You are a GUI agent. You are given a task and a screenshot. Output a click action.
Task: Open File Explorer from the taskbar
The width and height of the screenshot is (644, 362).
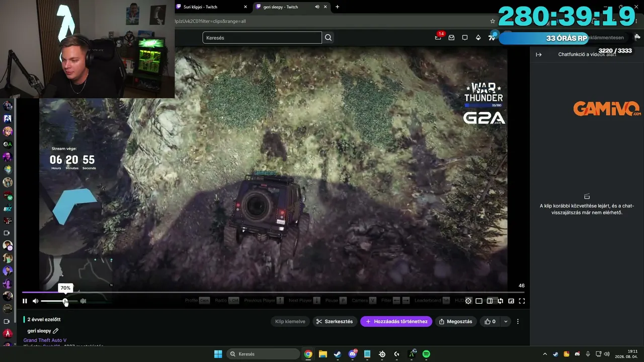point(323,354)
